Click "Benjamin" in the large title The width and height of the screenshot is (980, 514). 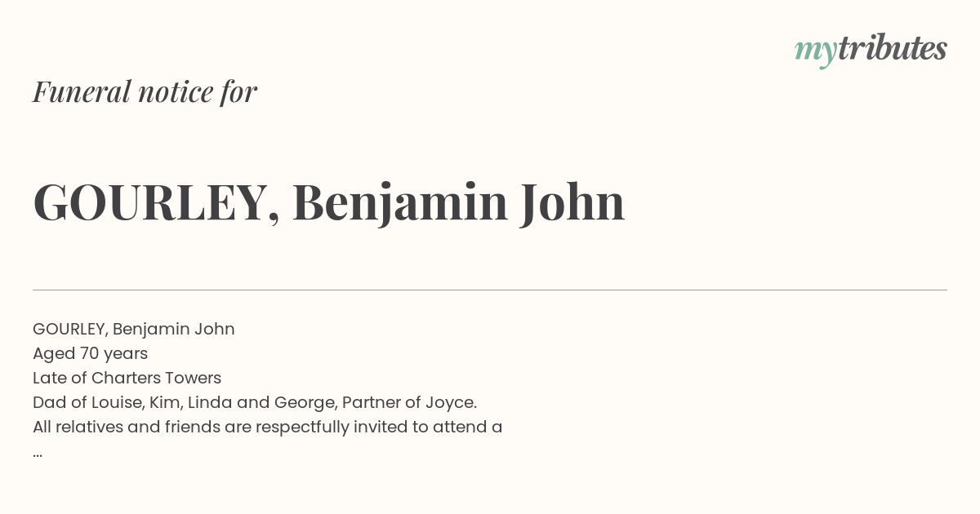click(x=400, y=204)
